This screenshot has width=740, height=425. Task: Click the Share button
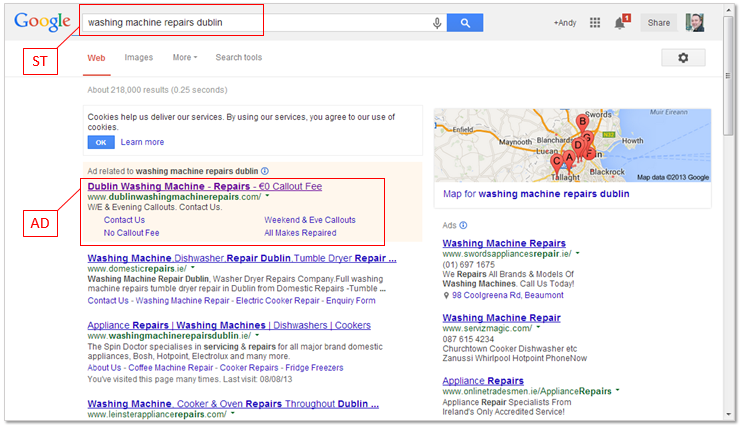coord(658,23)
